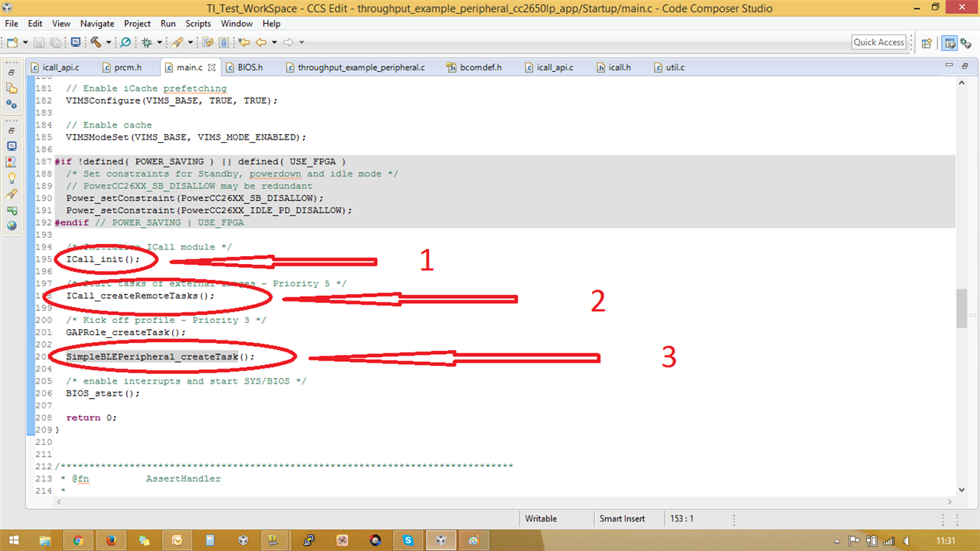Viewport: 980px width, 551px height.
Task: Click the vertical scrollbar thumb in editor
Action: [x=962, y=308]
